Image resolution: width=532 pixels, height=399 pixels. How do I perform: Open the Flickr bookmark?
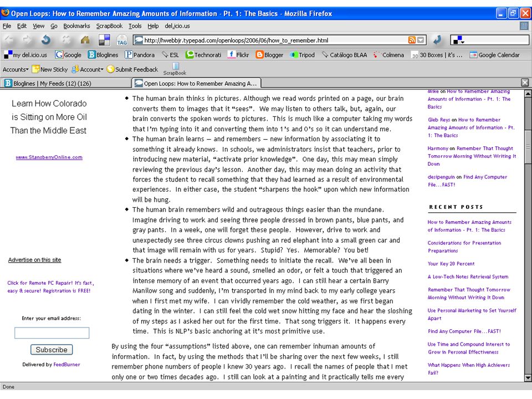pyautogui.click(x=238, y=55)
